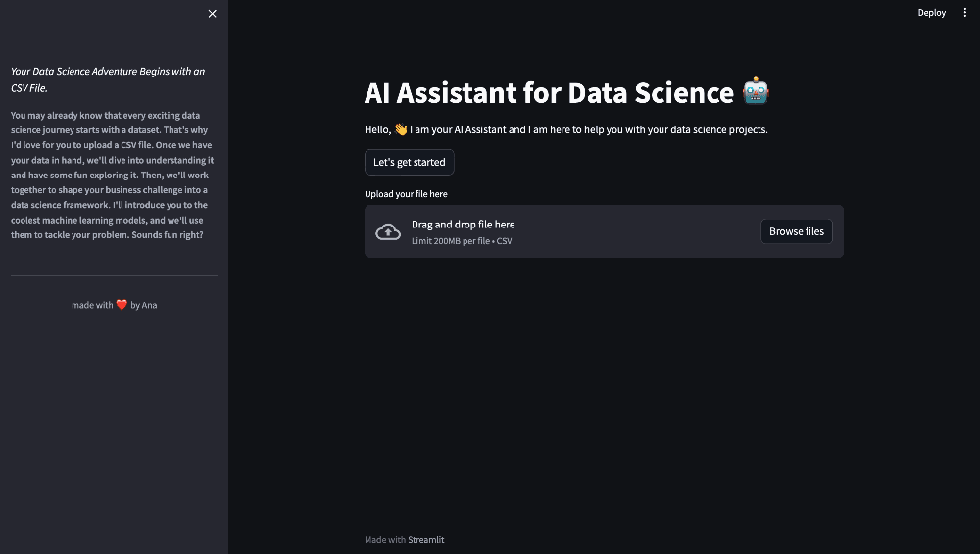
Task: Click the Drag and drop file here text
Action: [x=464, y=224]
